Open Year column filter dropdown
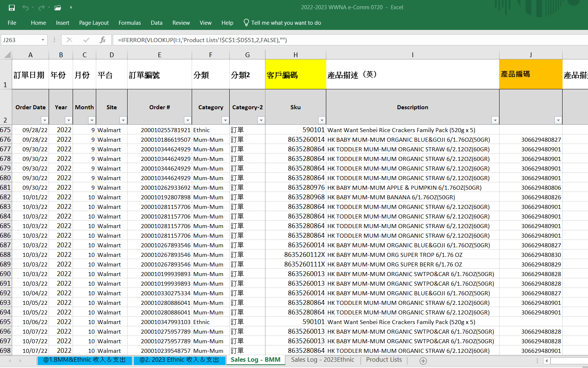This screenshot has width=588, height=368. tap(69, 120)
